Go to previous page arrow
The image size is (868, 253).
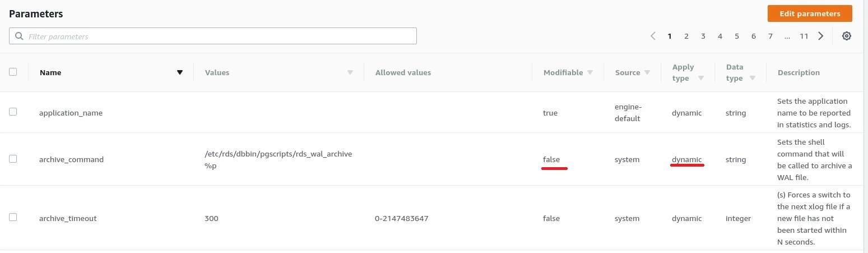point(653,36)
